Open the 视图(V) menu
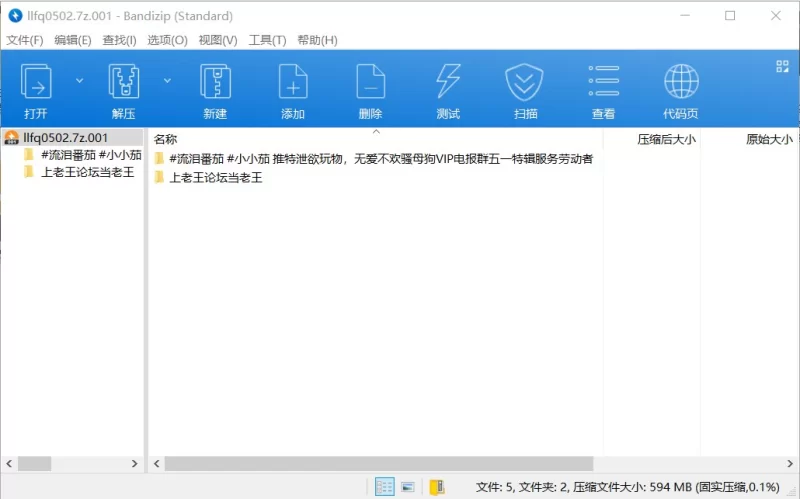 218,40
